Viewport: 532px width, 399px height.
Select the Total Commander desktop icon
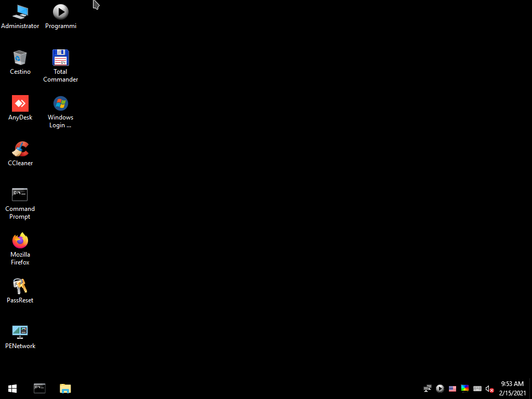point(61,66)
